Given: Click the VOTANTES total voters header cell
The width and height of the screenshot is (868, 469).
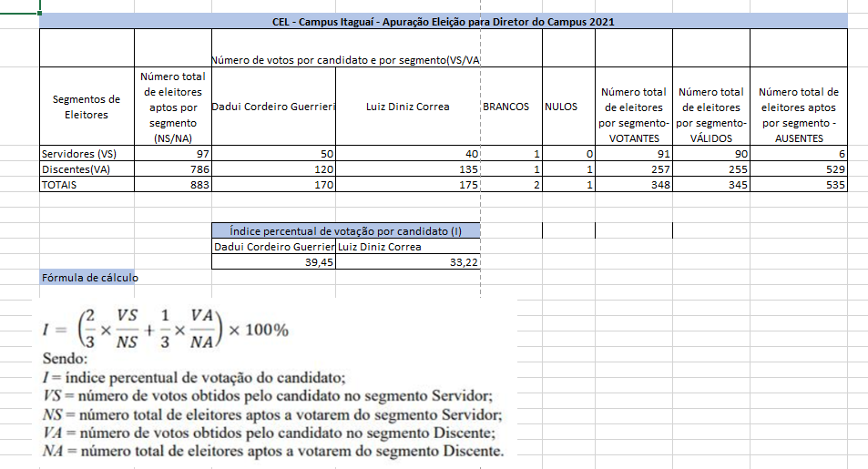Looking at the screenshot, I should click(633, 115).
